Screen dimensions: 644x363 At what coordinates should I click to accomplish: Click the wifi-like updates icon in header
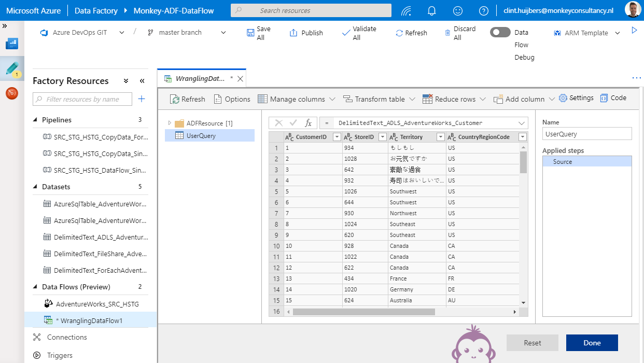coord(407,10)
